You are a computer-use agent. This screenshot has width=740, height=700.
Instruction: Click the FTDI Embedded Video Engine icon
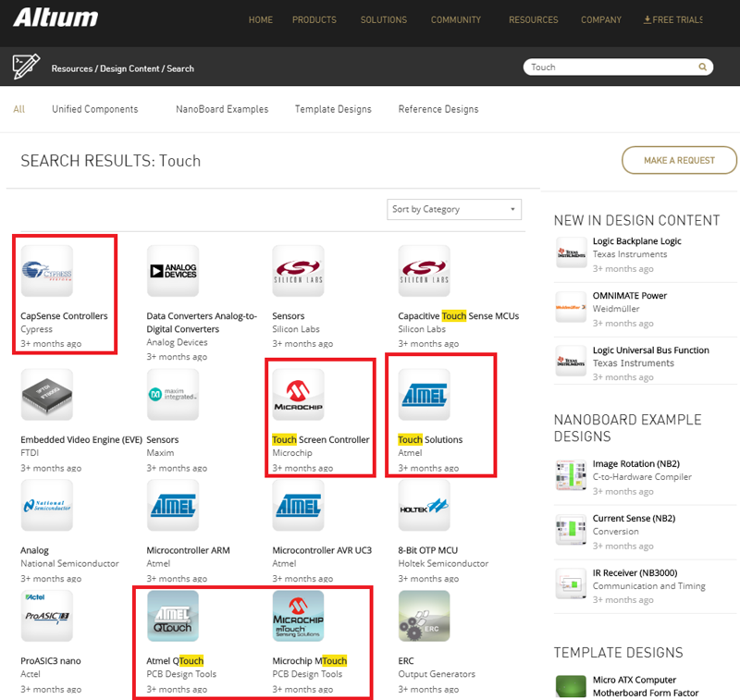pyautogui.click(x=46, y=395)
